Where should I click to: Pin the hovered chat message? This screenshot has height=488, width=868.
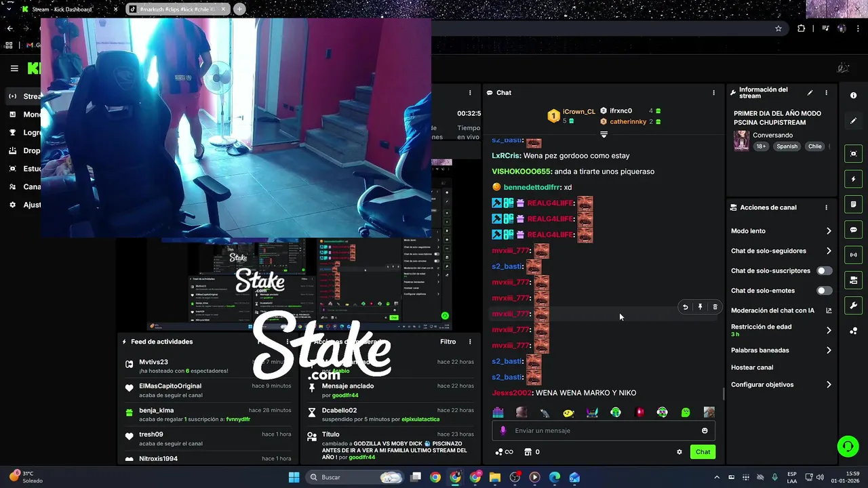coord(700,307)
